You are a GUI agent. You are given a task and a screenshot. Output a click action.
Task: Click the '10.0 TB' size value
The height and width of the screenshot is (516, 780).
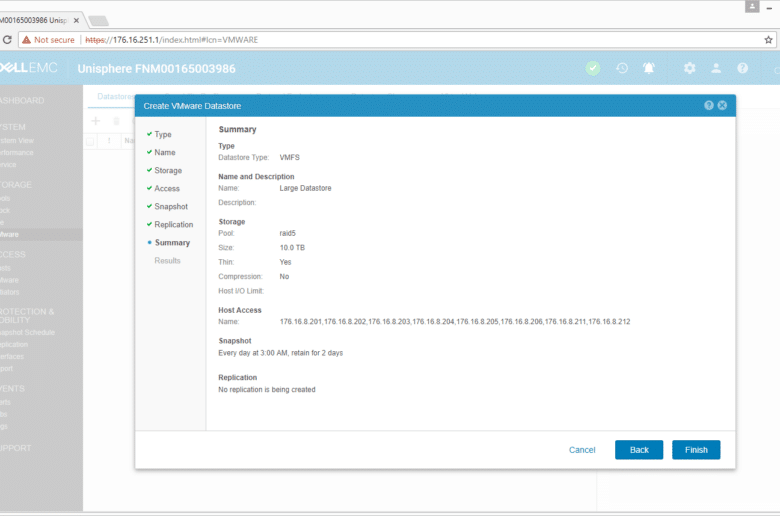292,247
